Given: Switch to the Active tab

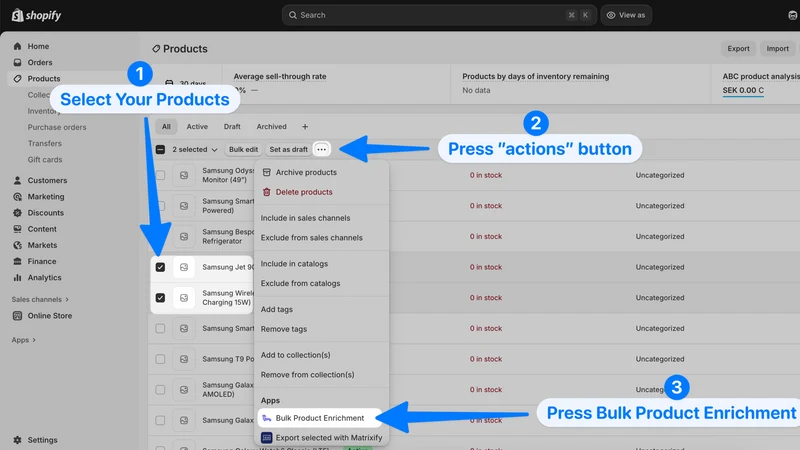Looking at the screenshot, I should (197, 127).
